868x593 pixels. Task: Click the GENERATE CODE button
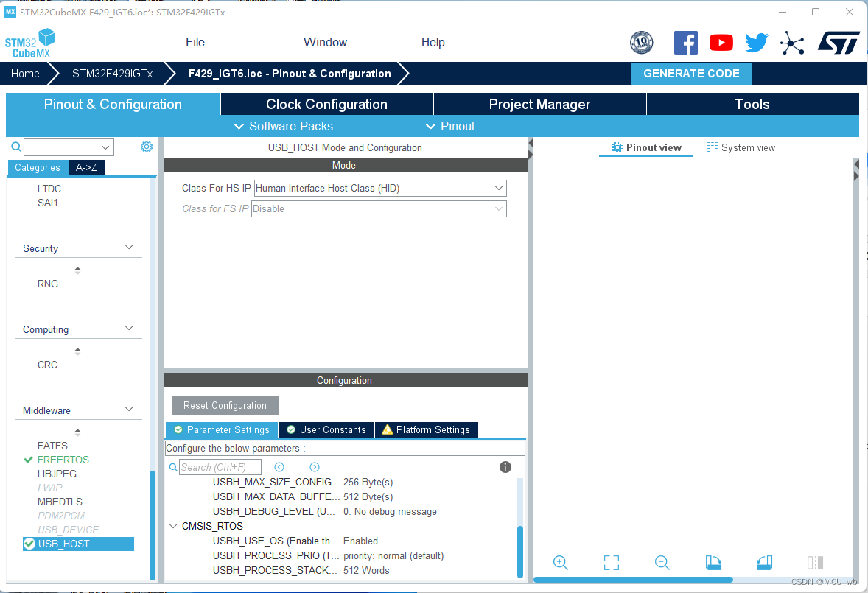coord(691,74)
